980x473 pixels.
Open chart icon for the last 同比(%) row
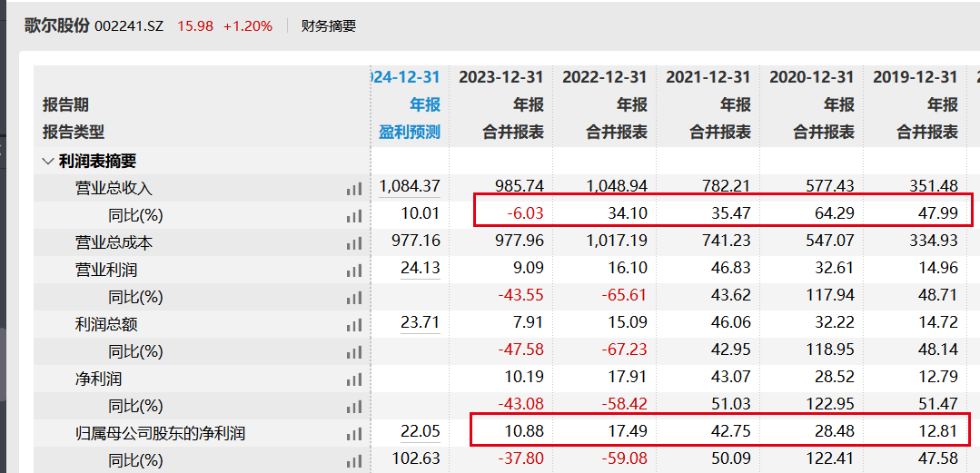(x=354, y=461)
